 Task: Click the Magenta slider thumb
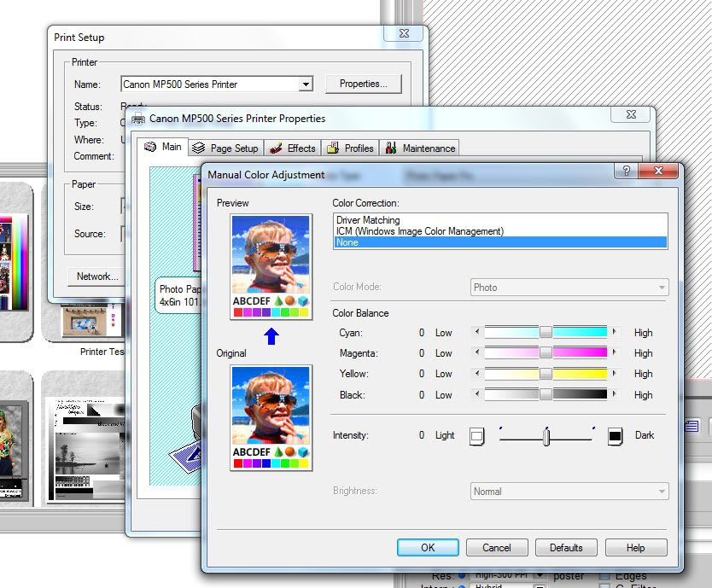(546, 352)
